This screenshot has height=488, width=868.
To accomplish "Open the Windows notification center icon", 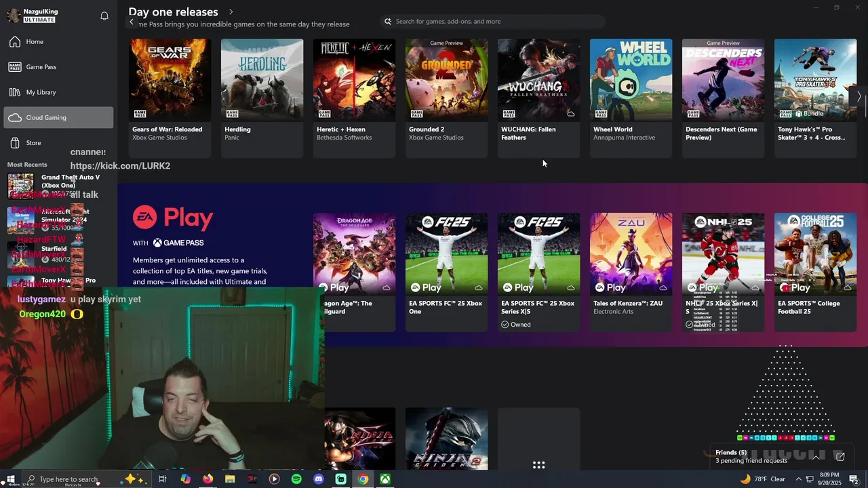I will (x=854, y=479).
